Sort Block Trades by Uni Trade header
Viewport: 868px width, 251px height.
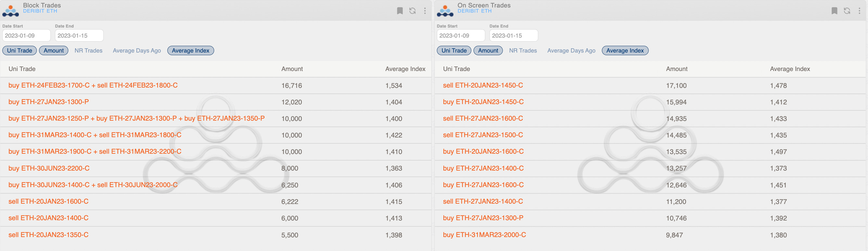pos(22,69)
